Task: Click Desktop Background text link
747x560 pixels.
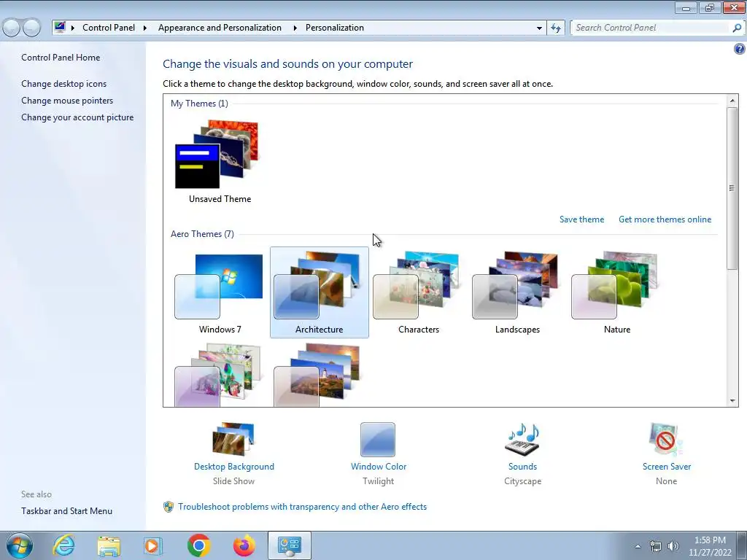Action: [234, 467]
